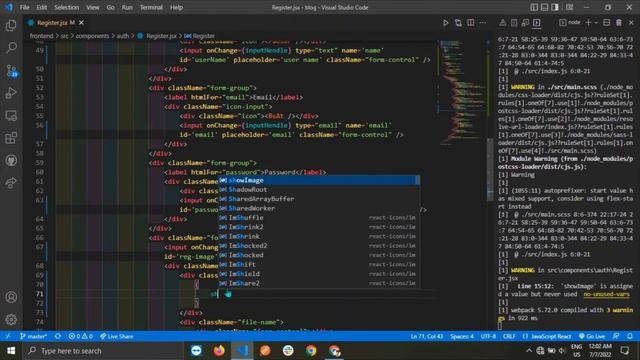Toggle the primary side bar
Image resolution: width=640 pixels, height=360 pixels.
tap(534, 7)
